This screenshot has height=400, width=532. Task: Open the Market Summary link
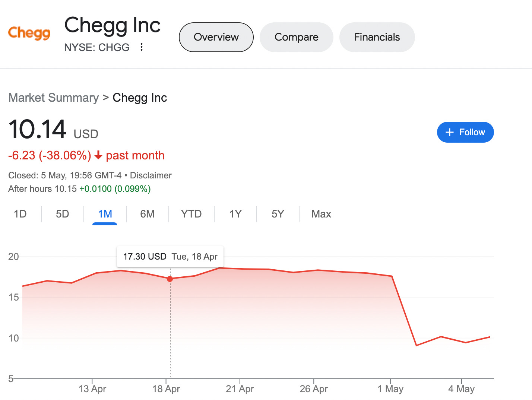(53, 98)
